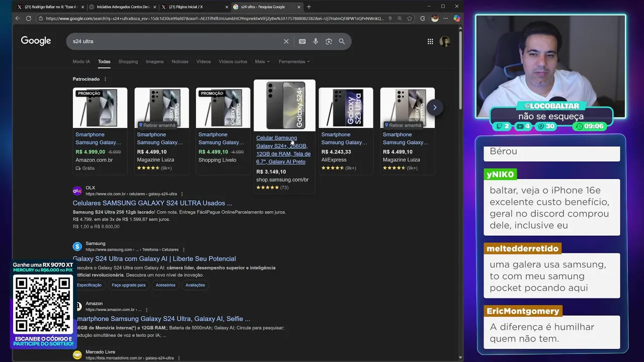Open the browser profile avatar
This screenshot has height=362, width=644.
pos(435,19)
